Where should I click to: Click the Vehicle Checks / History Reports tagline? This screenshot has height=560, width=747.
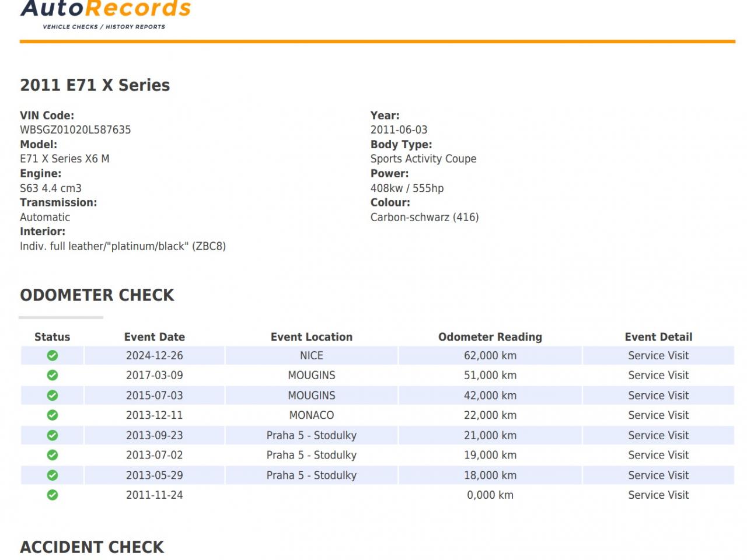[104, 27]
